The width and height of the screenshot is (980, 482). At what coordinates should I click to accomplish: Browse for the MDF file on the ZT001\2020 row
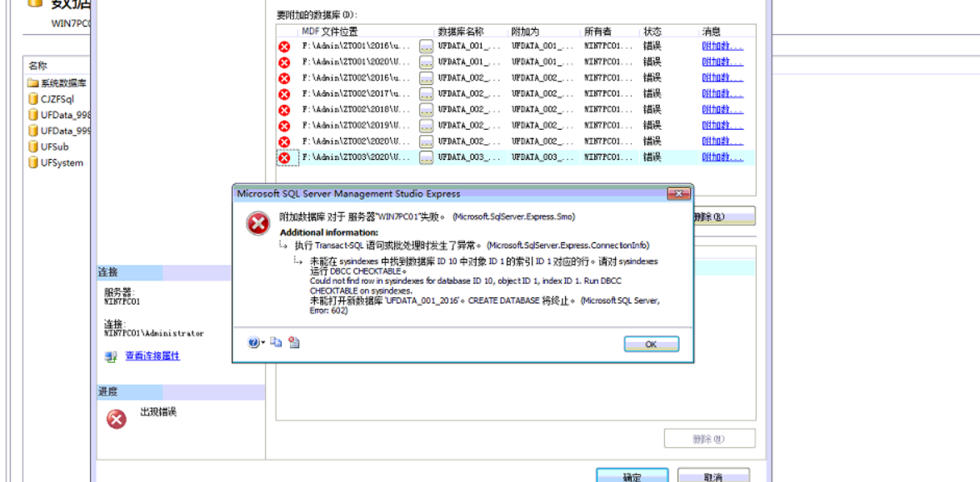coord(427,62)
